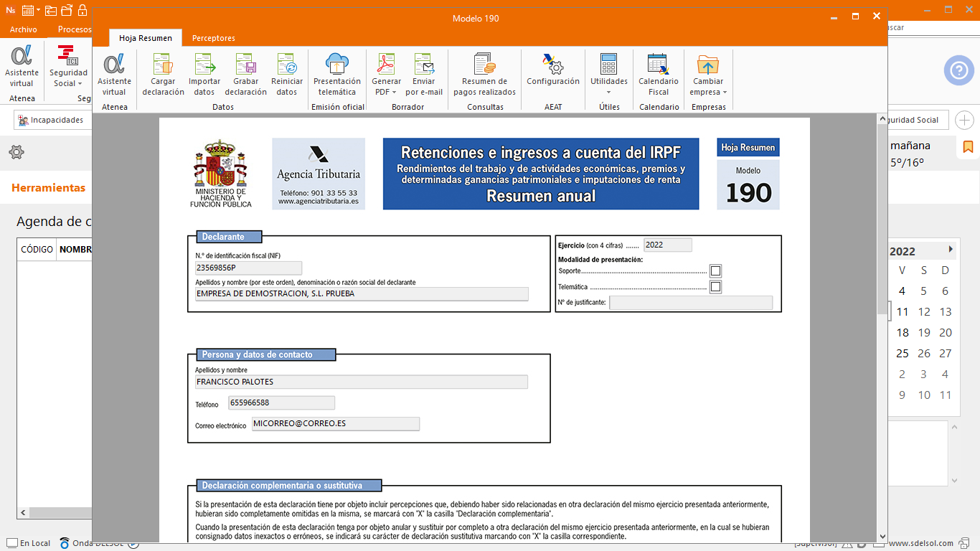Expand the Utilidades dropdown menu

(608, 92)
